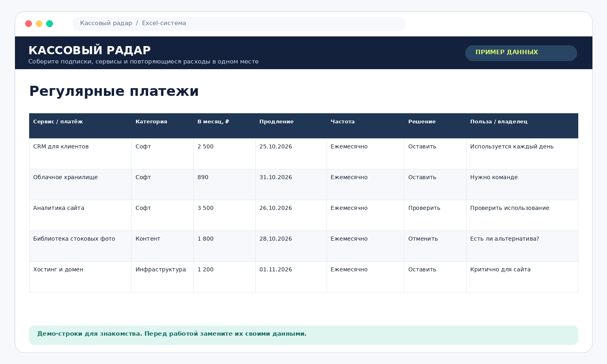
Task: Click the Библиотека стоковых фото cell
Action: [x=80, y=246]
